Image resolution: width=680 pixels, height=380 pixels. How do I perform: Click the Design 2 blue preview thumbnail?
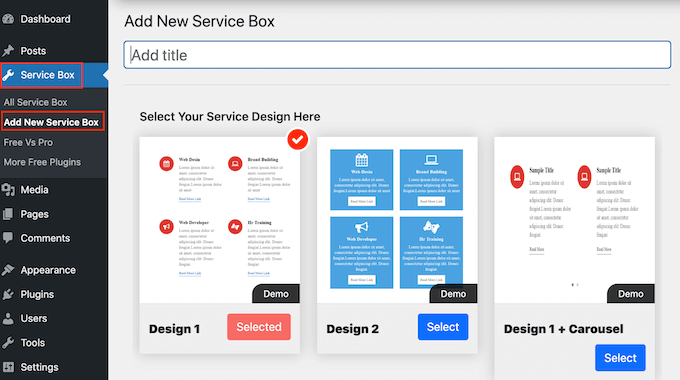(397, 219)
